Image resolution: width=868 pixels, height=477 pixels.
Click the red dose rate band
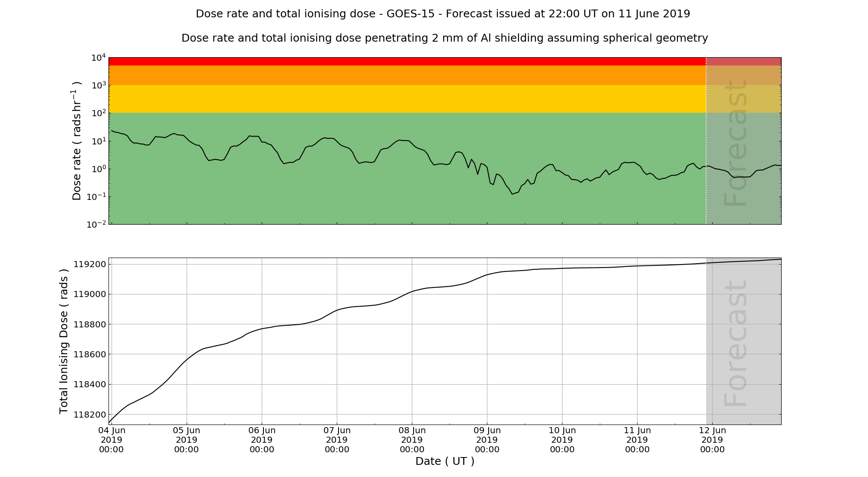[407, 61]
